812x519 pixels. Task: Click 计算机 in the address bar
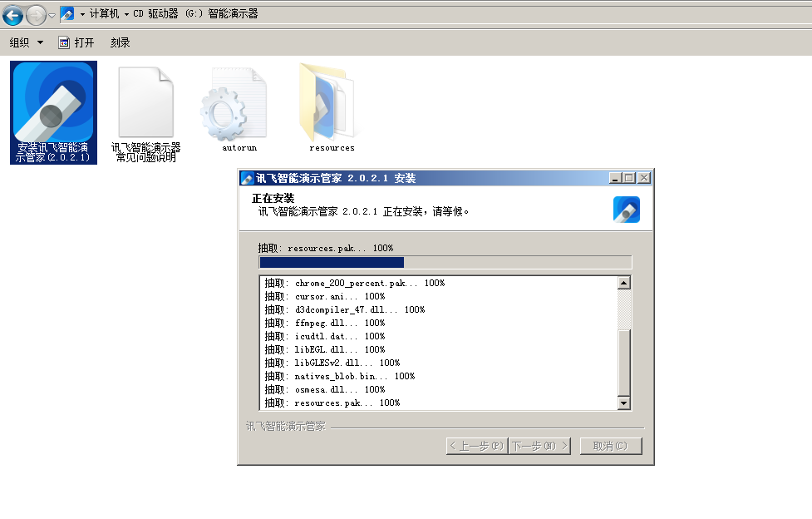click(x=104, y=14)
